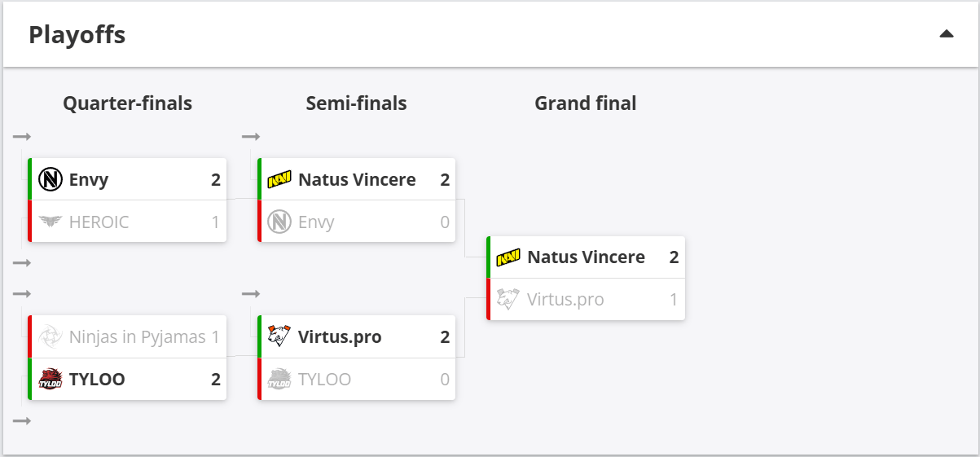Click Natus Vincere logo in semi-finals

279,179
